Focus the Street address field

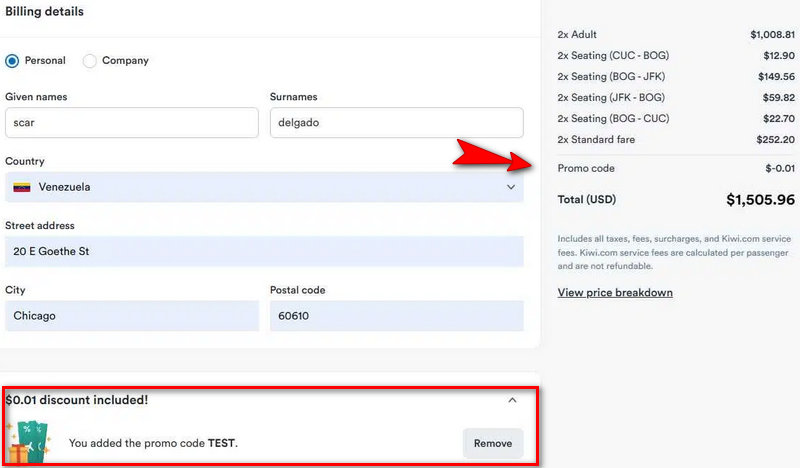pos(264,251)
